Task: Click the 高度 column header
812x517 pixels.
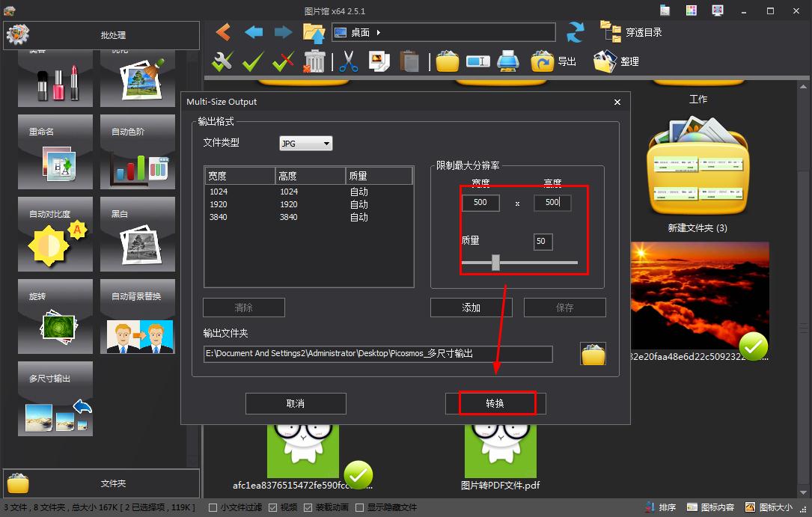Action: pos(310,176)
